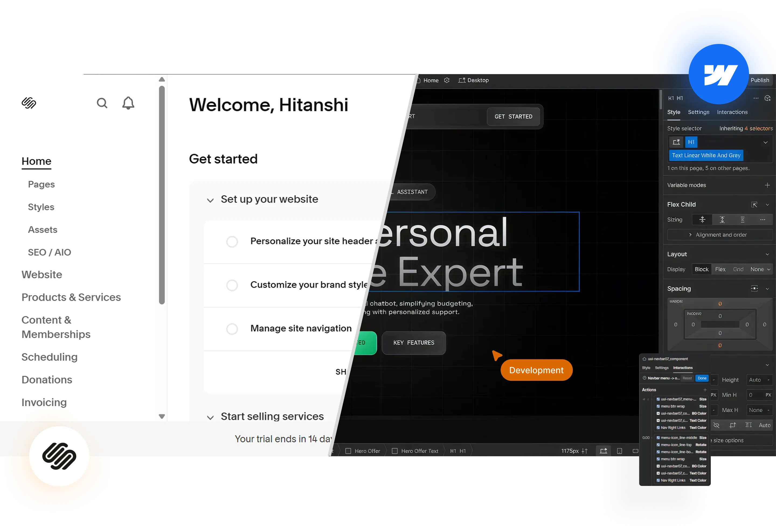Collapse the Set up your website section

click(x=210, y=200)
